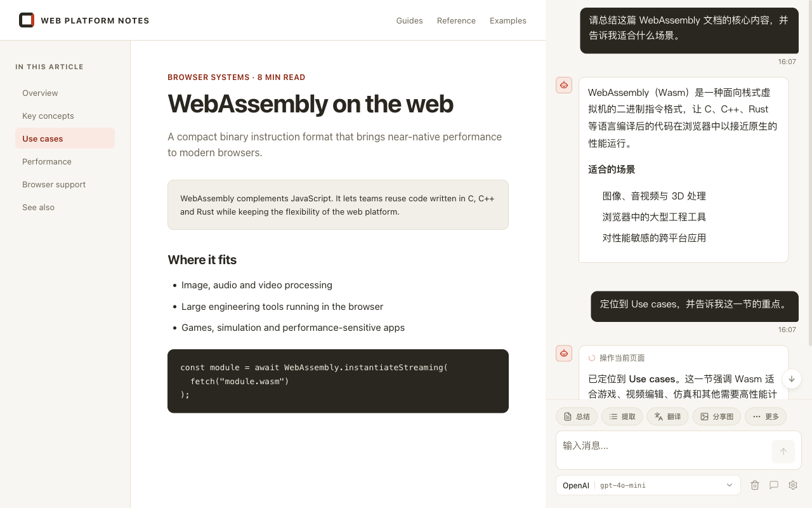Click the trash icon to clear chat
The image size is (812, 508).
pyautogui.click(x=755, y=485)
